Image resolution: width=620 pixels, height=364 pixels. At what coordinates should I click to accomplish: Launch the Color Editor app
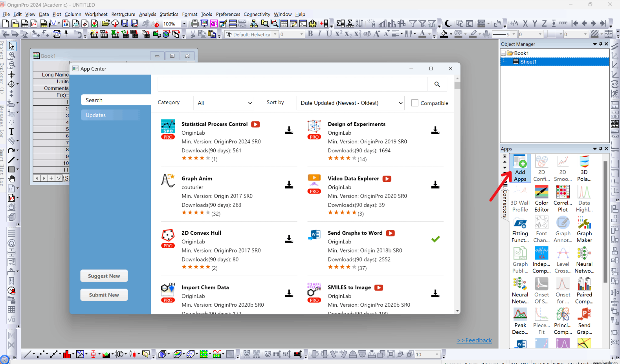pyautogui.click(x=541, y=199)
